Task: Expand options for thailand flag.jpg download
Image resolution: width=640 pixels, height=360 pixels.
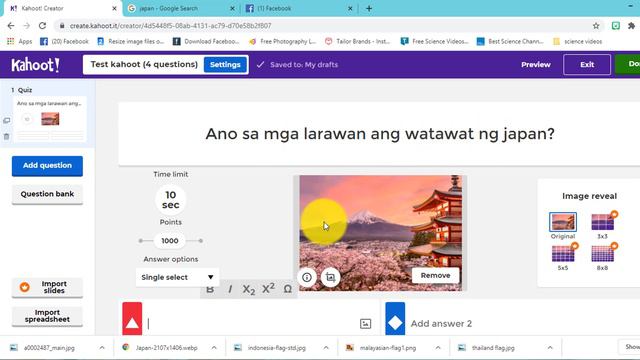Action: (550, 348)
